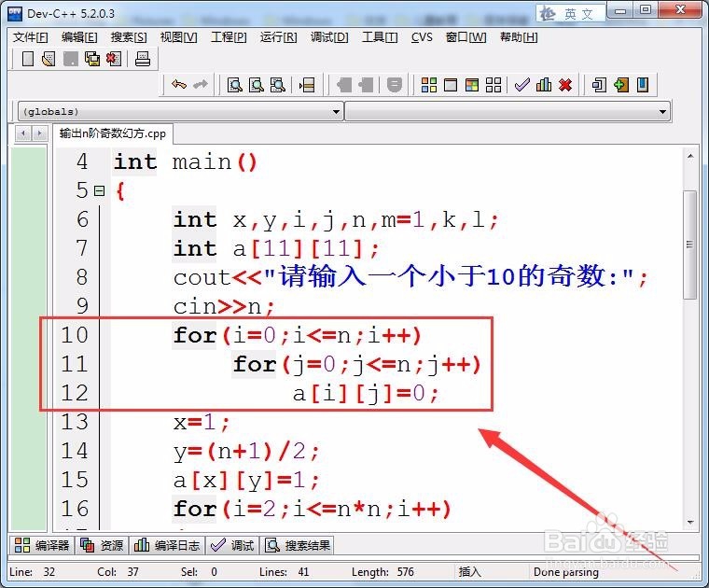Viewport: 709px width, 588px height.
Task: Undo the last edit via toolbar arrow
Action: [x=179, y=85]
